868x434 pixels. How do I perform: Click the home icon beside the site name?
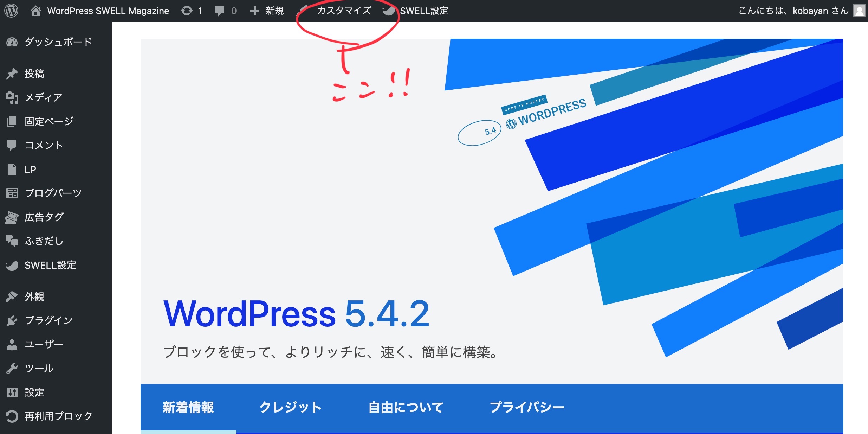click(x=35, y=11)
